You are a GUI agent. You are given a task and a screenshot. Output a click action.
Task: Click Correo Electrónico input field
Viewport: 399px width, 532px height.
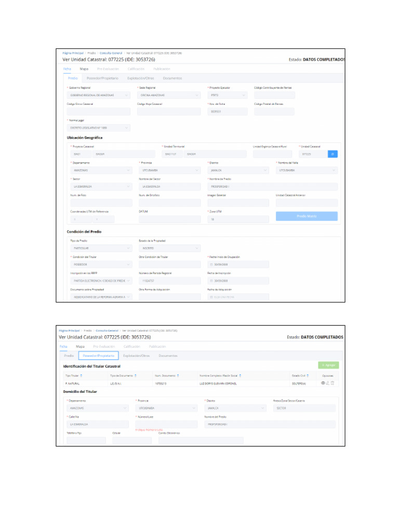click(201, 441)
